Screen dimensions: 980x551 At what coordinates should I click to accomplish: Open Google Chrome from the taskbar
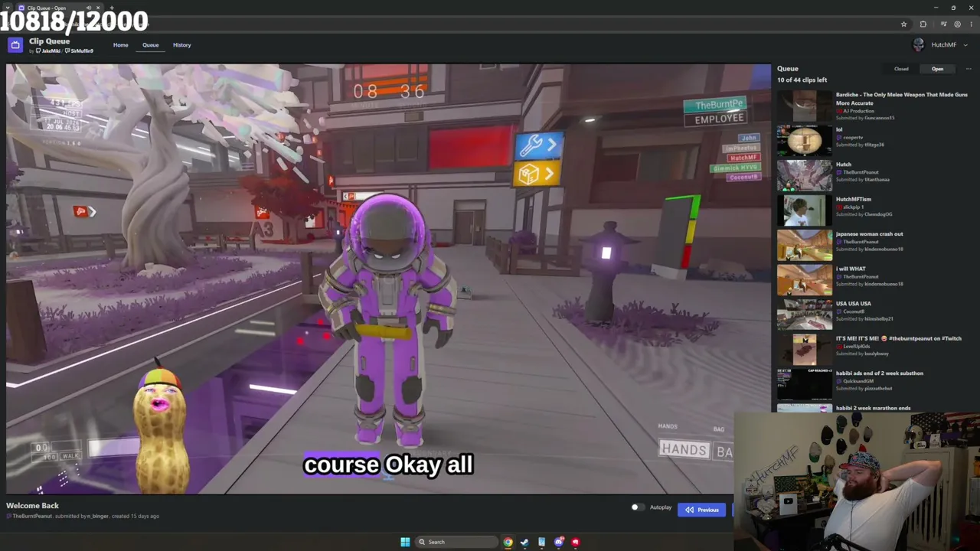pos(508,542)
